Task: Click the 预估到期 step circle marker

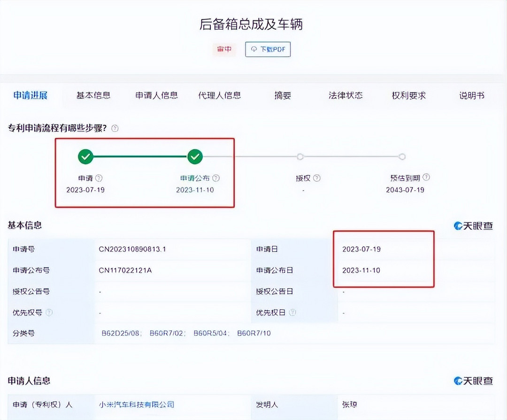Action: pyautogui.click(x=402, y=156)
